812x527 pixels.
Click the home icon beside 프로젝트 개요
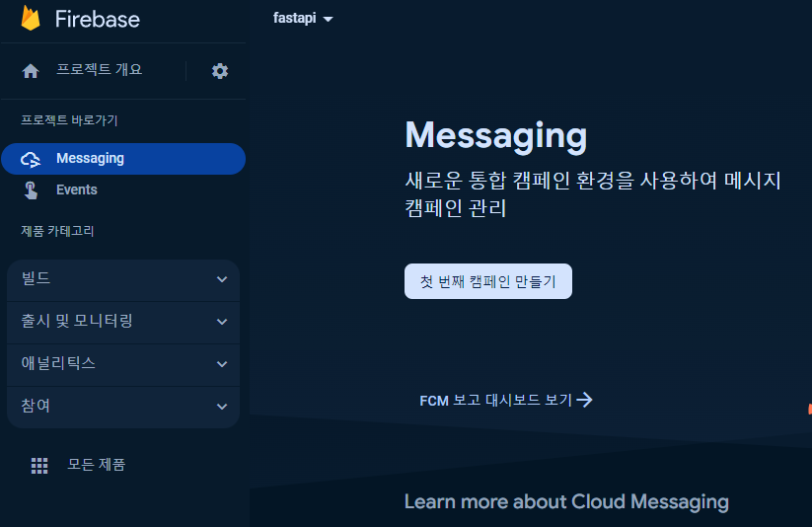[x=31, y=70]
